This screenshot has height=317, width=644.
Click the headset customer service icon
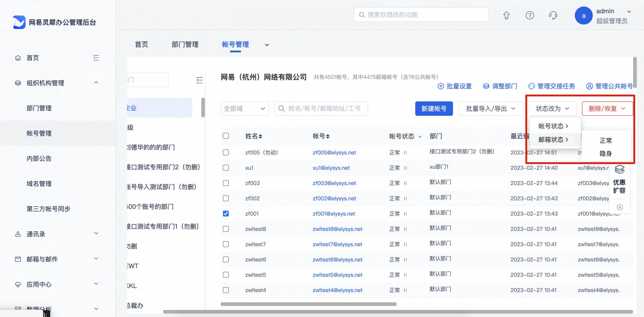(554, 16)
